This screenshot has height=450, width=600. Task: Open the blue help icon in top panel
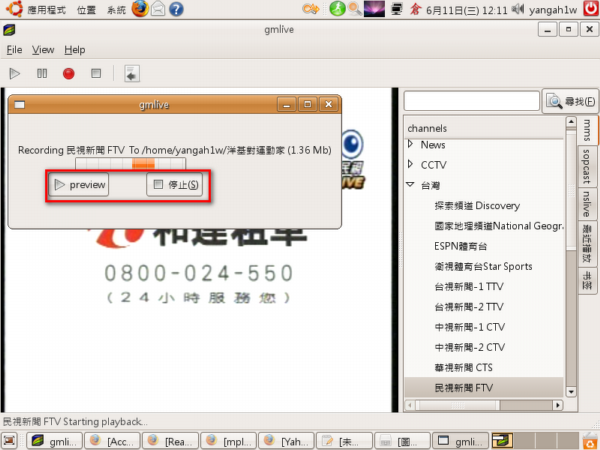pos(176,9)
